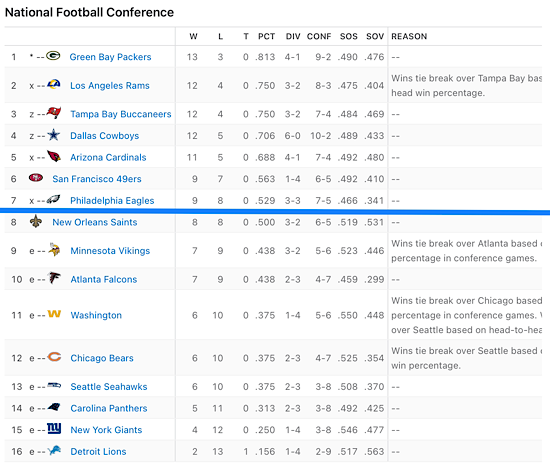The width and height of the screenshot is (550, 467).
Task: Click the Arizona Cardinals bird logo
Action: pos(54,156)
